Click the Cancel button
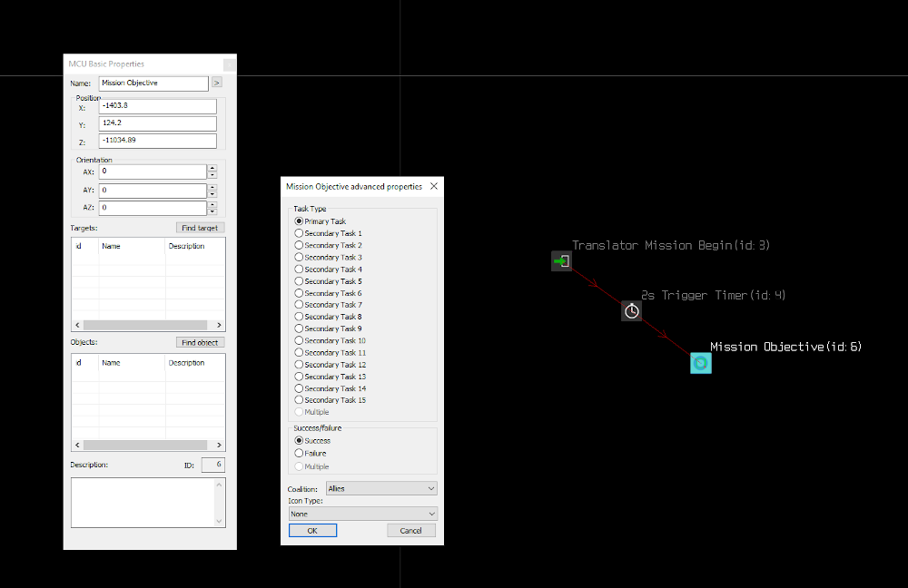Screen dimensions: 908x588 (410, 531)
